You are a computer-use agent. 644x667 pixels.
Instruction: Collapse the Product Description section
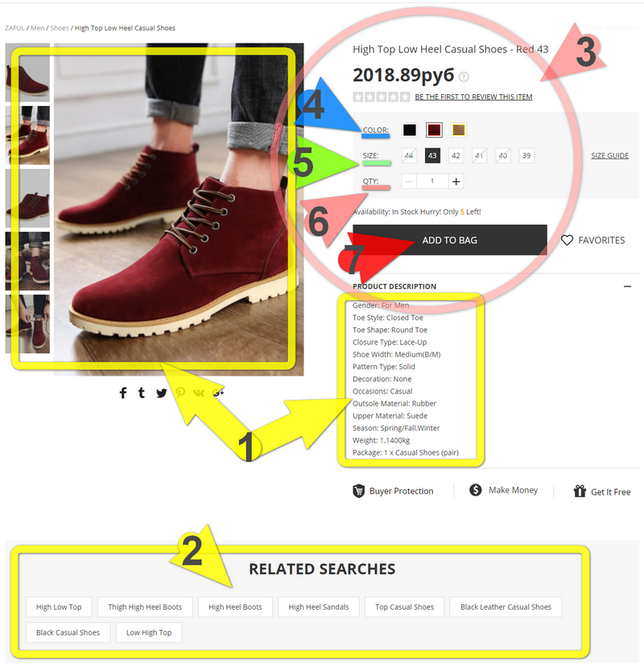point(627,286)
